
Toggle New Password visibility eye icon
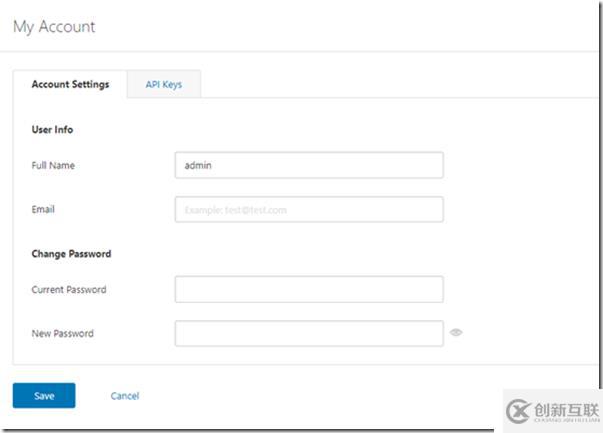point(456,333)
